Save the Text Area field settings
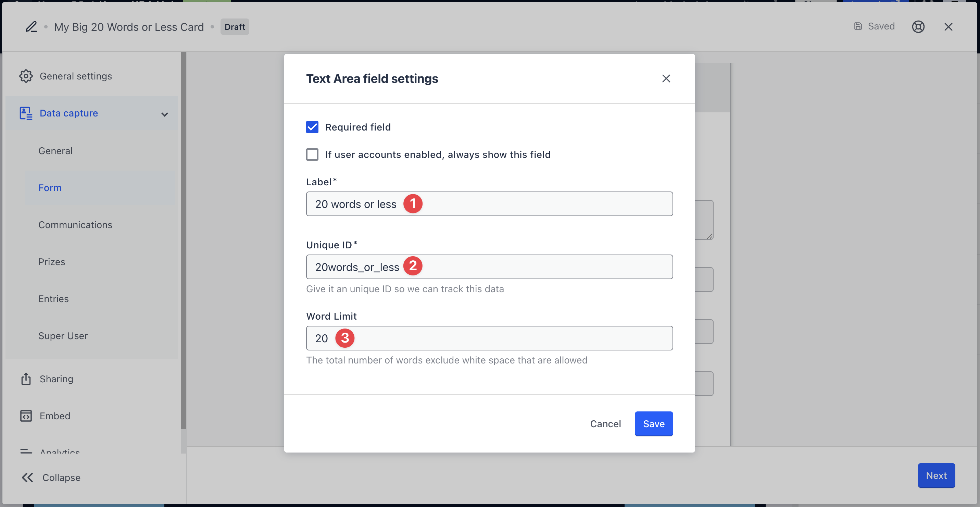Viewport: 980px width, 507px height. [x=653, y=424]
